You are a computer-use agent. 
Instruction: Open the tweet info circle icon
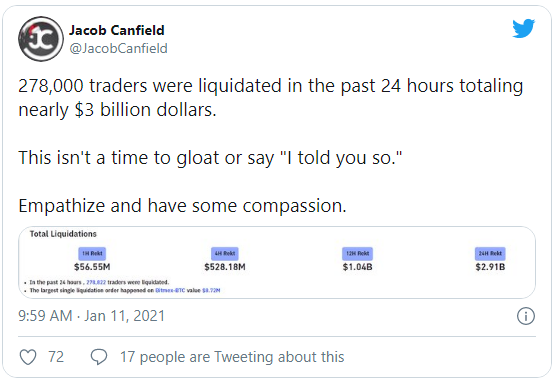coord(526,316)
